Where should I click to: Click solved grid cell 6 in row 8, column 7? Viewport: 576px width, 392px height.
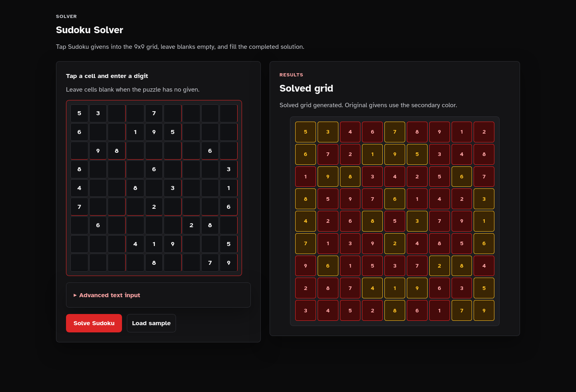coord(439,288)
